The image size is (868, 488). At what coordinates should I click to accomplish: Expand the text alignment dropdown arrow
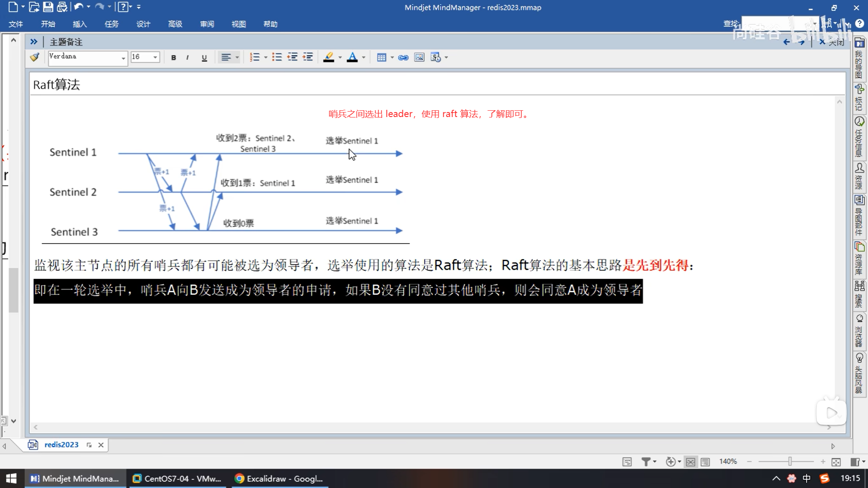[237, 57]
